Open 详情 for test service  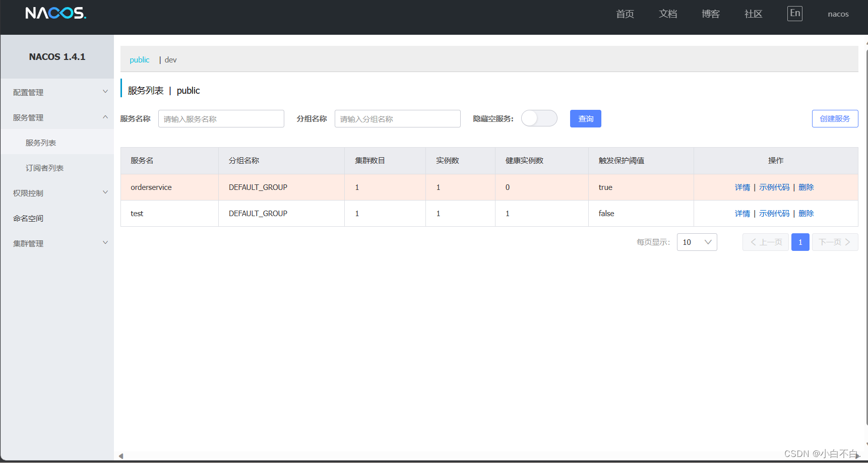point(742,214)
